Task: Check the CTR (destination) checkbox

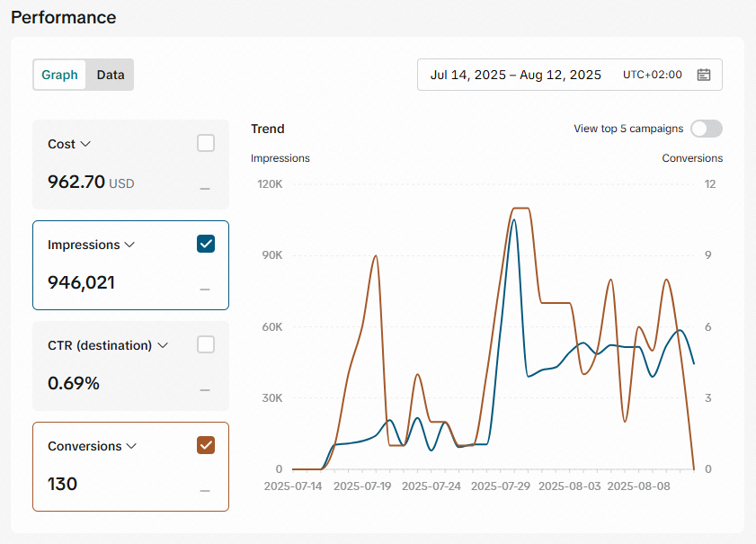Action: coord(206,344)
